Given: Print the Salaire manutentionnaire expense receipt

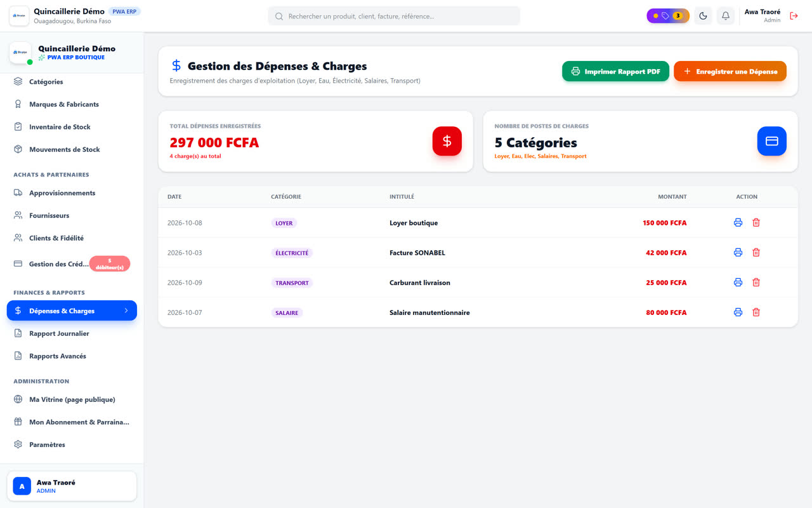Looking at the screenshot, I should coord(738,312).
